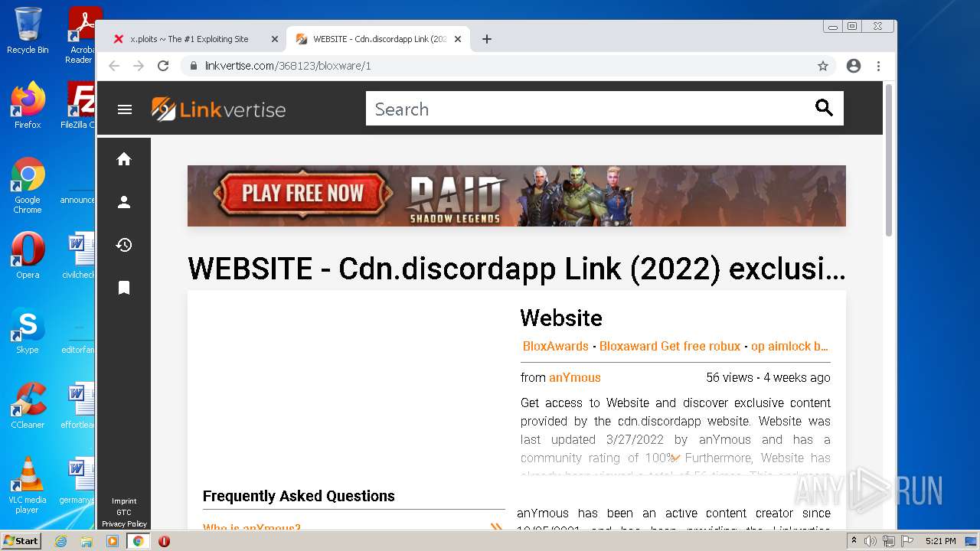Screen dimensions: 980x551
Task: Click the Linkvertise logo
Action: click(x=218, y=109)
